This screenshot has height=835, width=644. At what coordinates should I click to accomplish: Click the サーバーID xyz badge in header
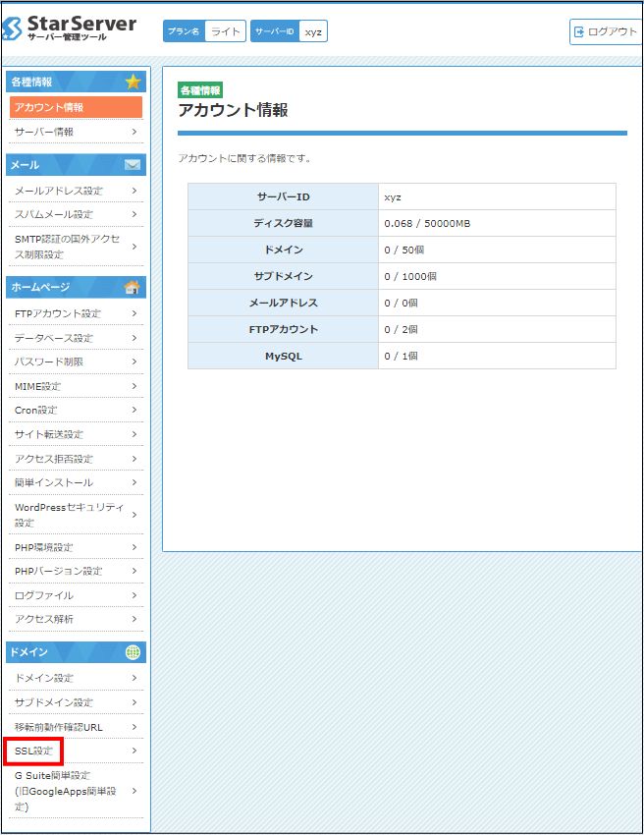pos(289,31)
